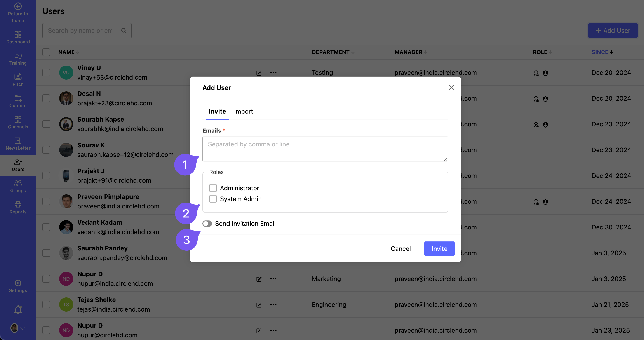Click into the Emails text area
The height and width of the screenshot is (340, 644).
point(325,149)
